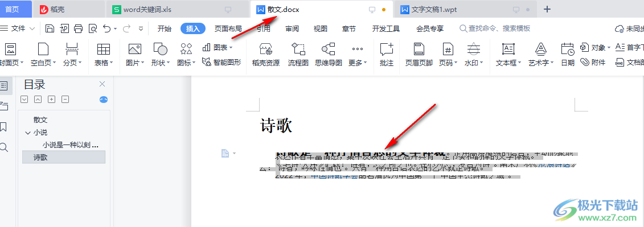Open 页眉页脚 header and footer
Screen dimensions: 644x227
(x=419, y=55)
